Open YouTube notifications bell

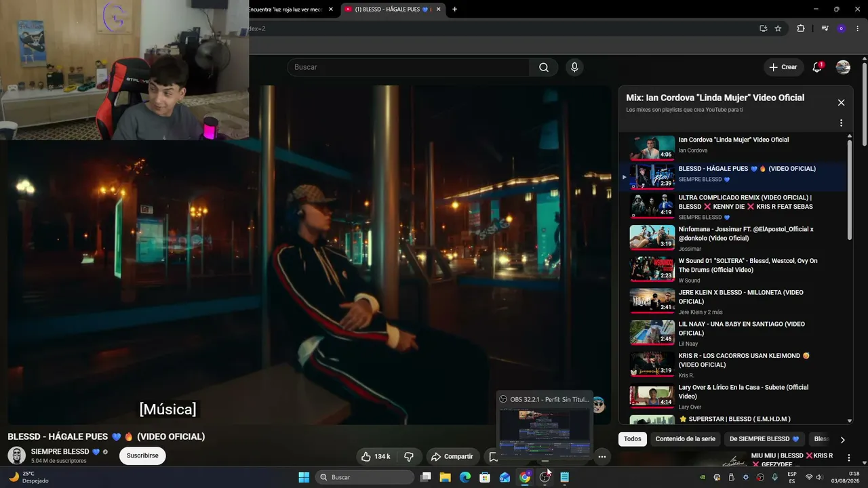pyautogui.click(x=817, y=67)
